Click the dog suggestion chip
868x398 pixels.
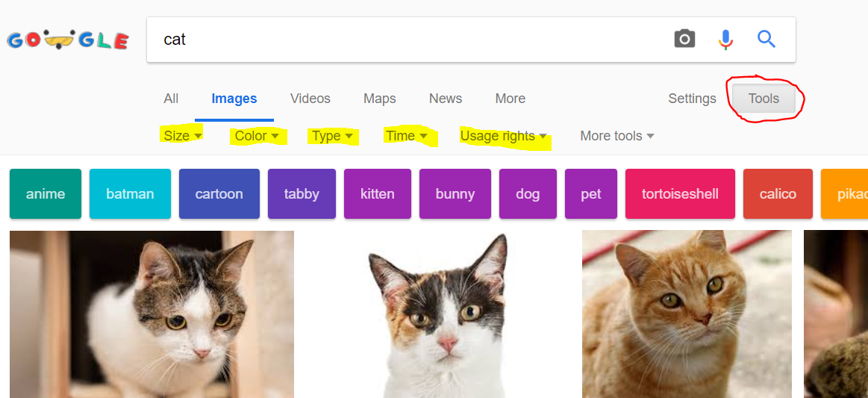pos(528,193)
